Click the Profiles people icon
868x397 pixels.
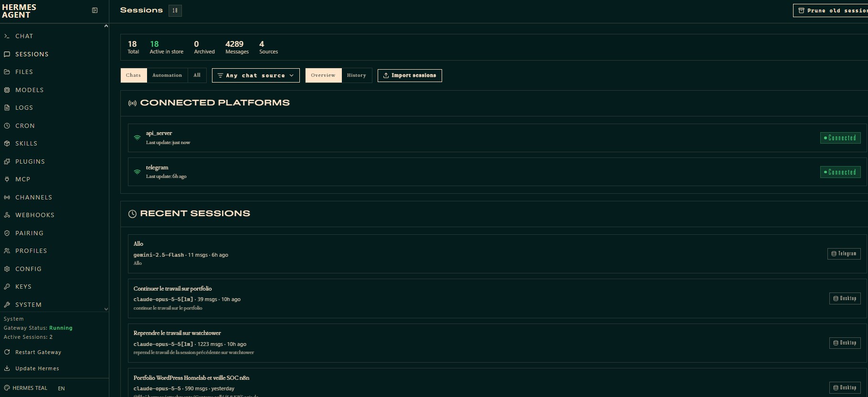7,251
